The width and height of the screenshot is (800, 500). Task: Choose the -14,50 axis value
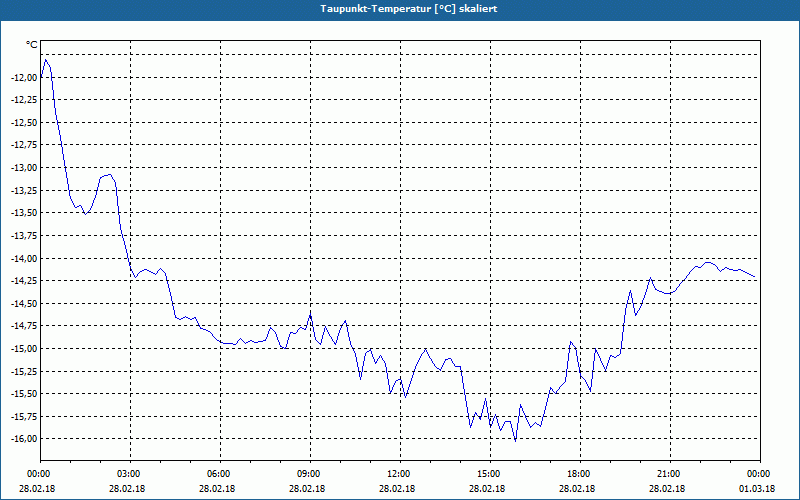coord(24,304)
